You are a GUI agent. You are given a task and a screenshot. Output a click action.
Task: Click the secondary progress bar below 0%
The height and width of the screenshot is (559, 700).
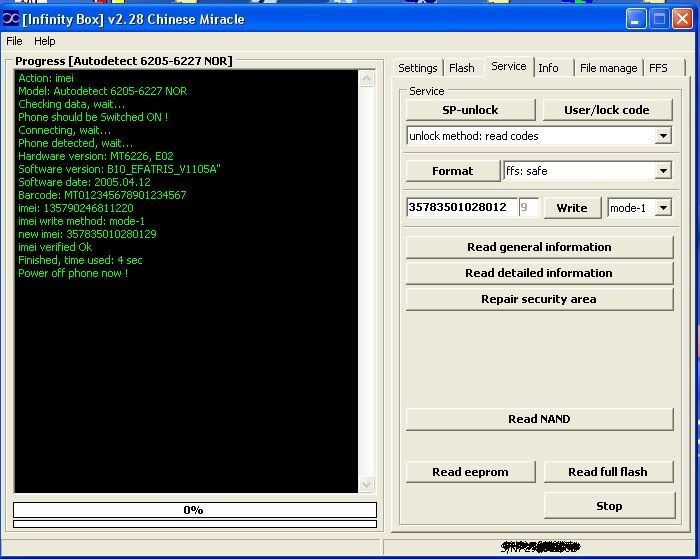[x=195, y=524]
